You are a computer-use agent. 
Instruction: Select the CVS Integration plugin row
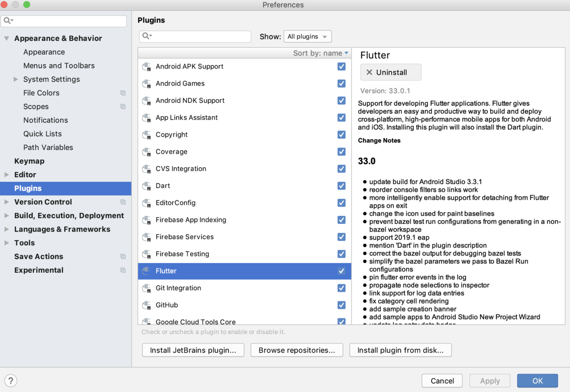[x=245, y=169]
